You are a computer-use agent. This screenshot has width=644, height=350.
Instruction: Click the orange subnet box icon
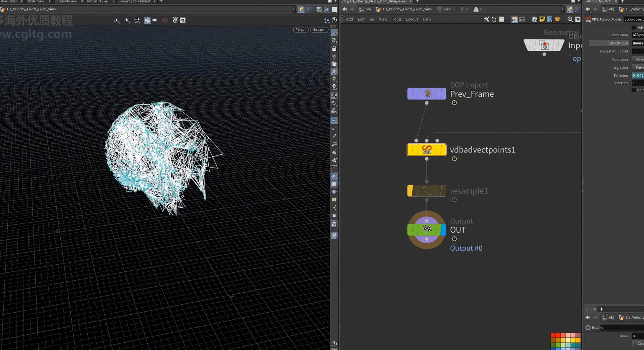coord(558,19)
